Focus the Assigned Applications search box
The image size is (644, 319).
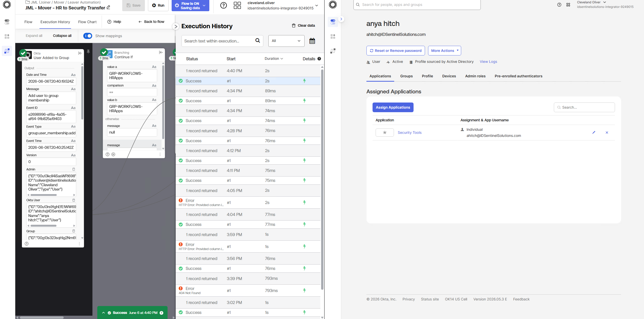click(x=584, y=107)
